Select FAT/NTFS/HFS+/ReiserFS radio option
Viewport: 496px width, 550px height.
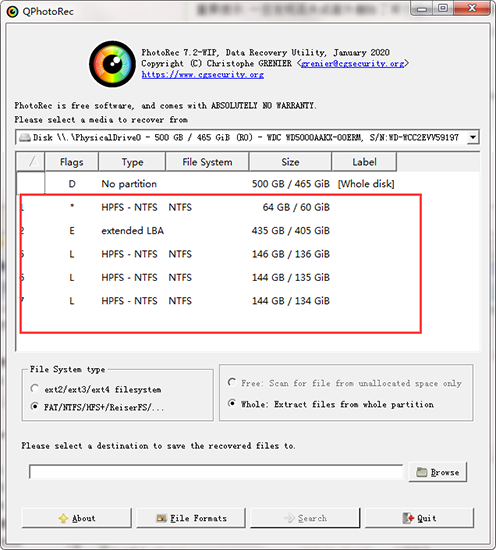[x=34, y=407]
